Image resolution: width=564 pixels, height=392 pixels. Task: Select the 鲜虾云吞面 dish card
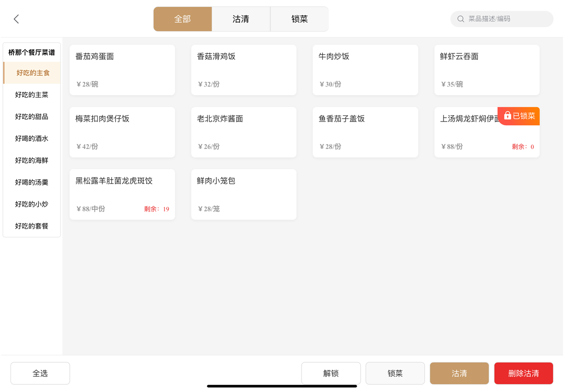(487, 70)
